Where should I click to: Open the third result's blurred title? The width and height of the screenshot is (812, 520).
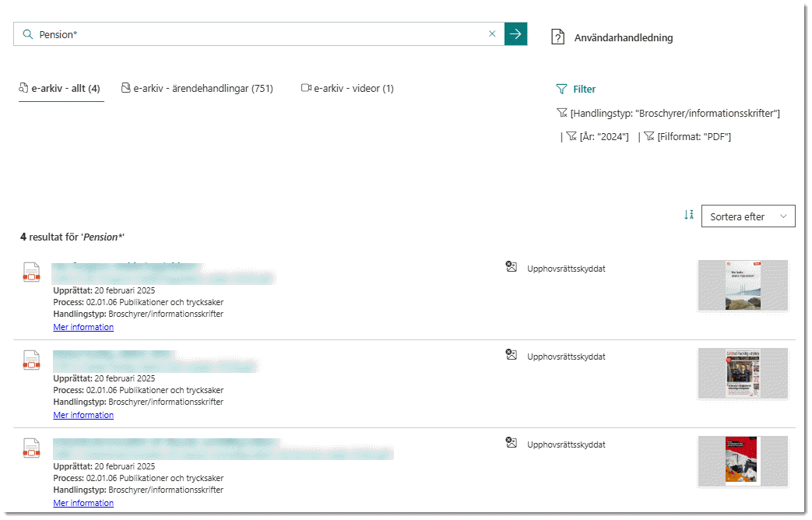click(x=223, y=449)
